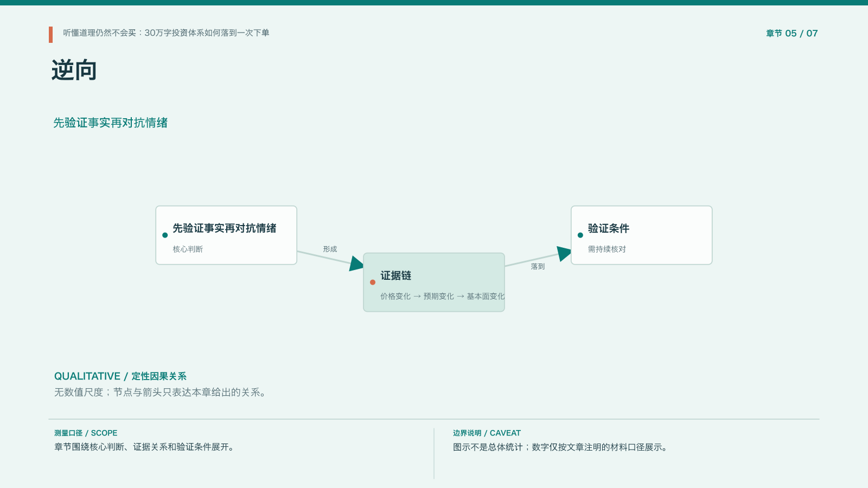Image resolution: width=868 pixels, height=488 pixels.
Task: Click the text 价格变化 → 预期变化 → 基本面变化
Action: [442, 297]
